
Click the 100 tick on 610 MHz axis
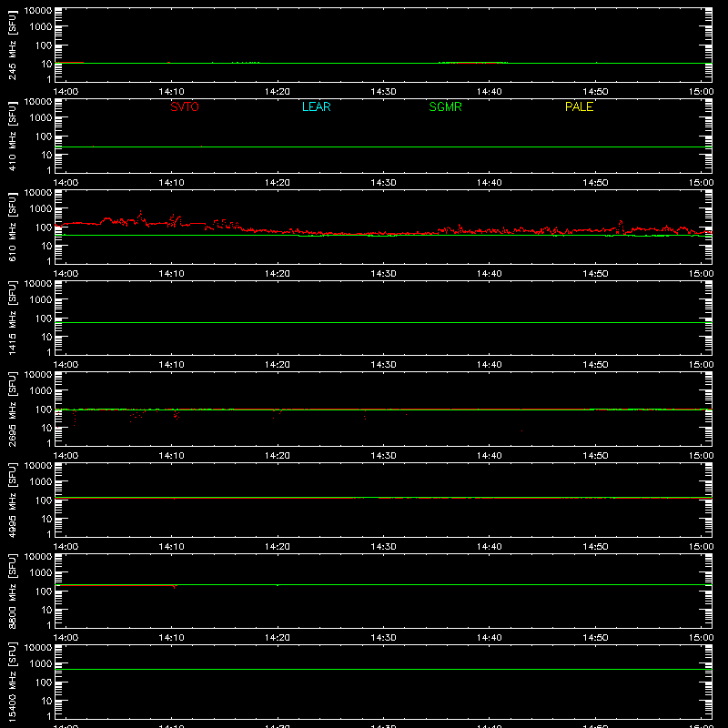coord(44,227)
